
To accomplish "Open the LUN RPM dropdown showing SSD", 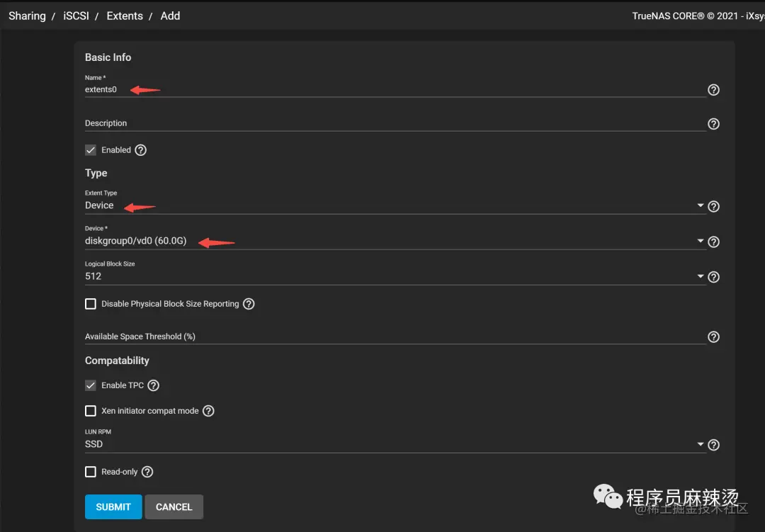I will pos(395,444).
